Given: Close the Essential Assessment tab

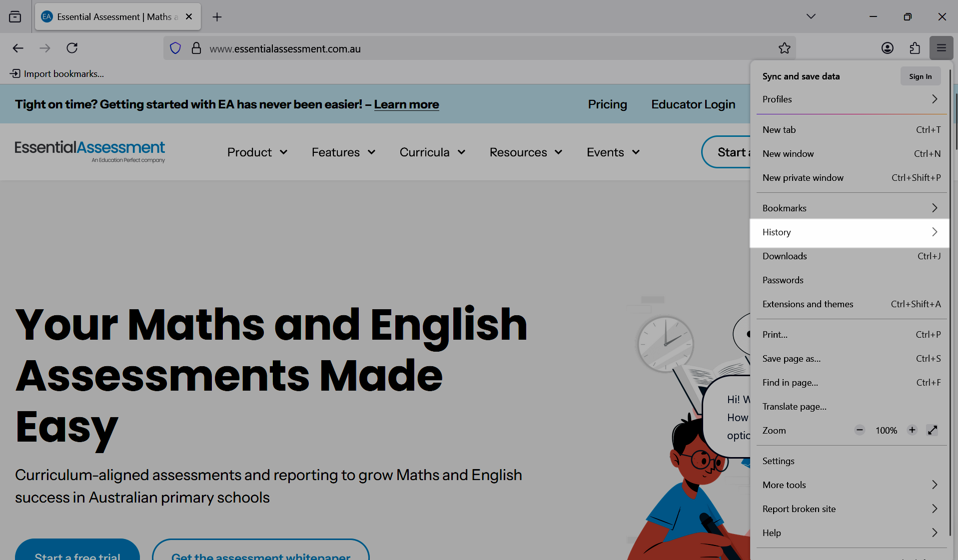Looking at the screenshot, I should coord(189,17).
